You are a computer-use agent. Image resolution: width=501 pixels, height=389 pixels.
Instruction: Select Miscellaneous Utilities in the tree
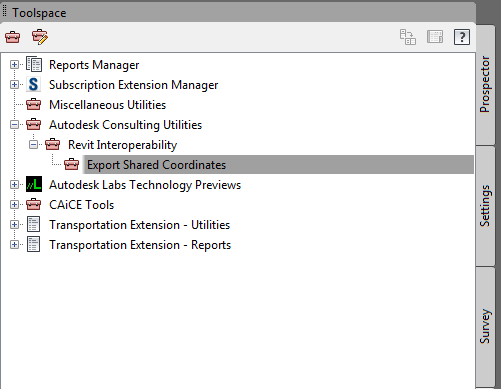click(107, 105)
